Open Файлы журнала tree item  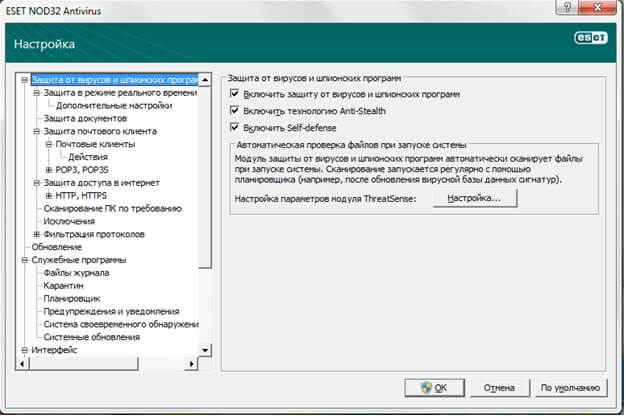click(76, 273)
